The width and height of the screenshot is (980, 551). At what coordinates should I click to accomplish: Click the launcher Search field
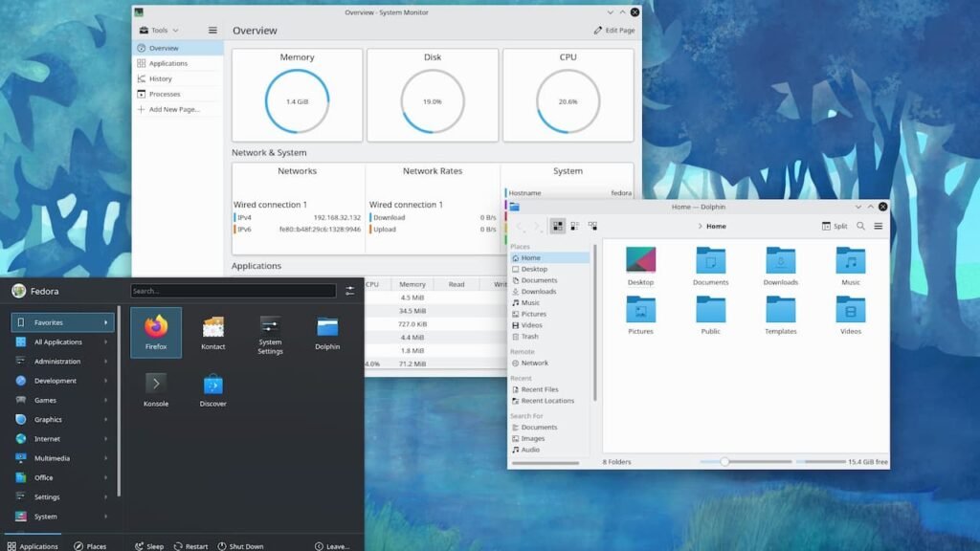click(234, 291)
